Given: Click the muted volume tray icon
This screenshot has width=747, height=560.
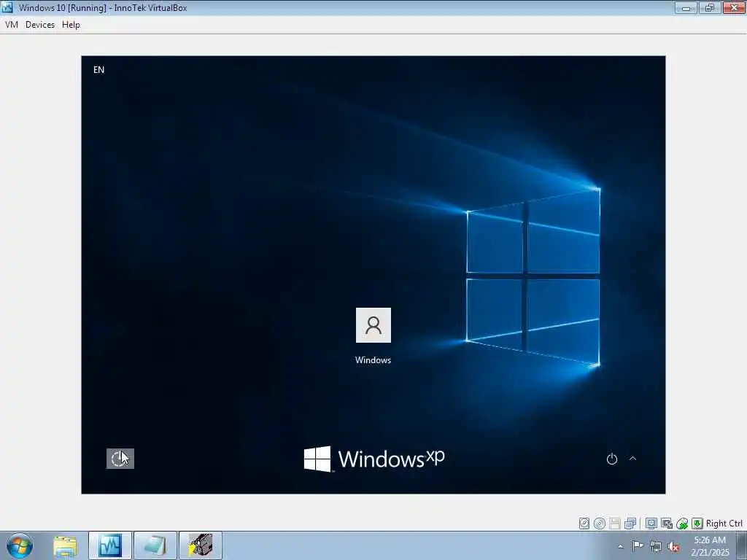Looking at the screenshot, I should point(673,546).
